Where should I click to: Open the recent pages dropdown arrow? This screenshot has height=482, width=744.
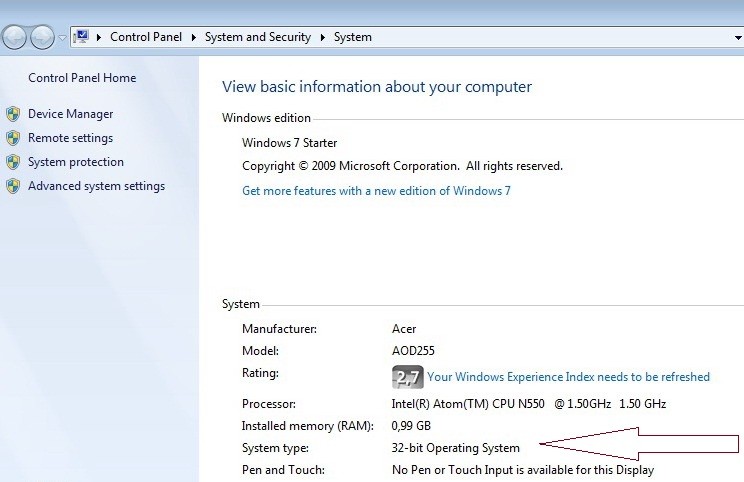62,38
